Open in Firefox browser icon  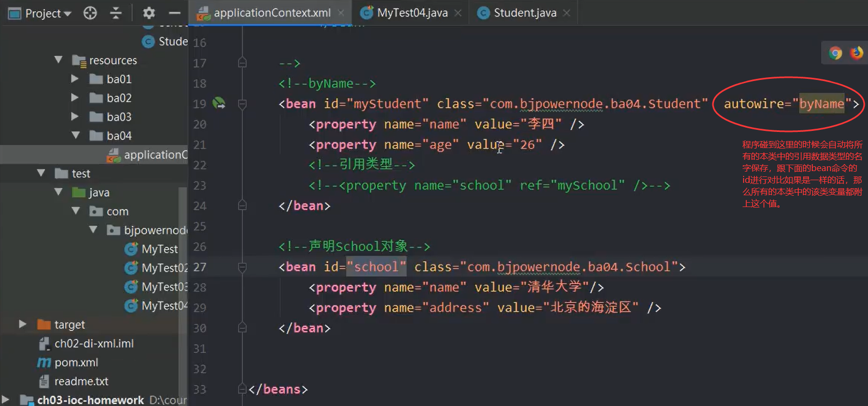click(x=857, y=53)
